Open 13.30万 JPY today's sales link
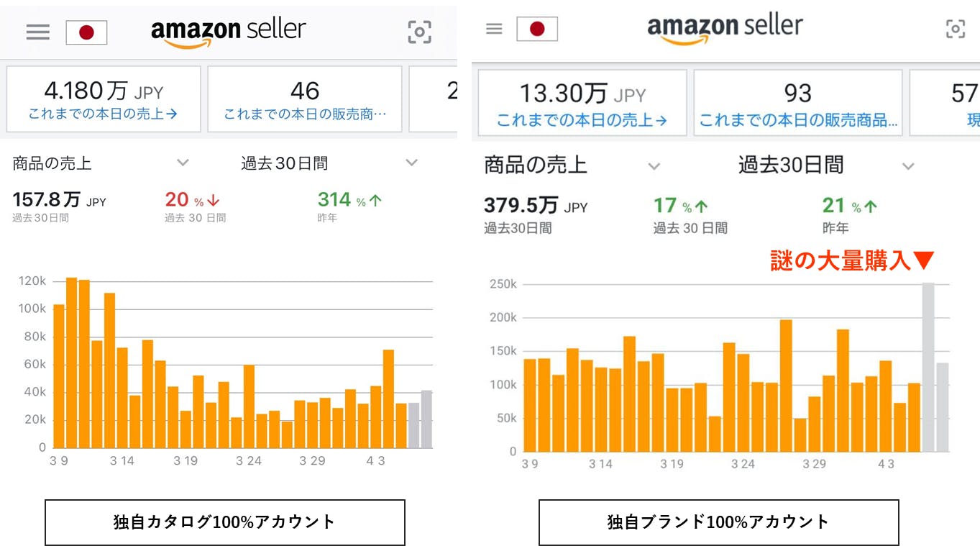 point(582,120)
